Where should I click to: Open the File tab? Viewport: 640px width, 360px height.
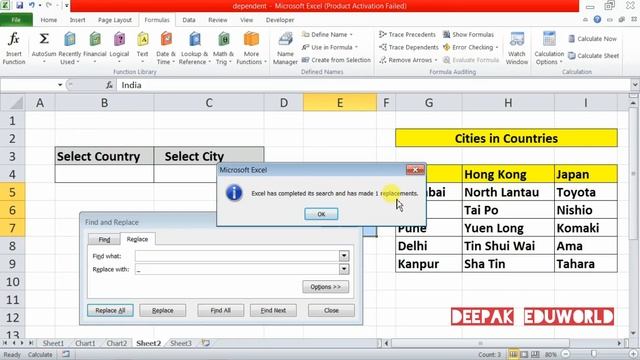point(16,20)
